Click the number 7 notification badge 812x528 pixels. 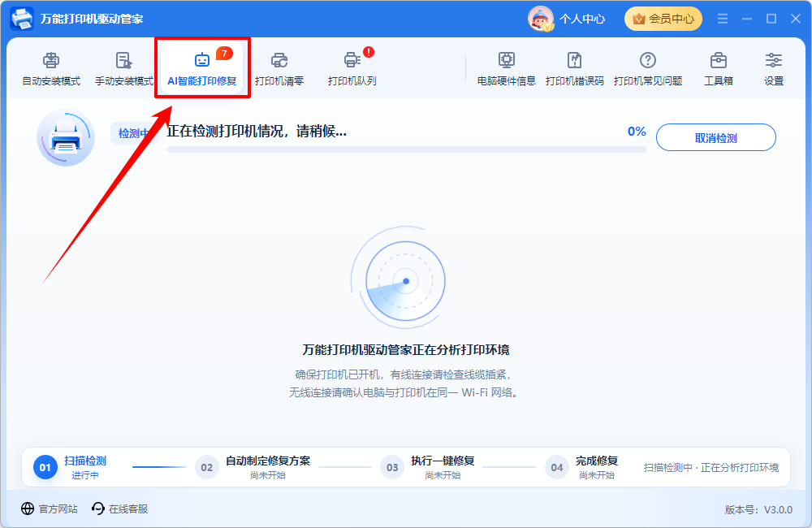[x=224, y=54]
